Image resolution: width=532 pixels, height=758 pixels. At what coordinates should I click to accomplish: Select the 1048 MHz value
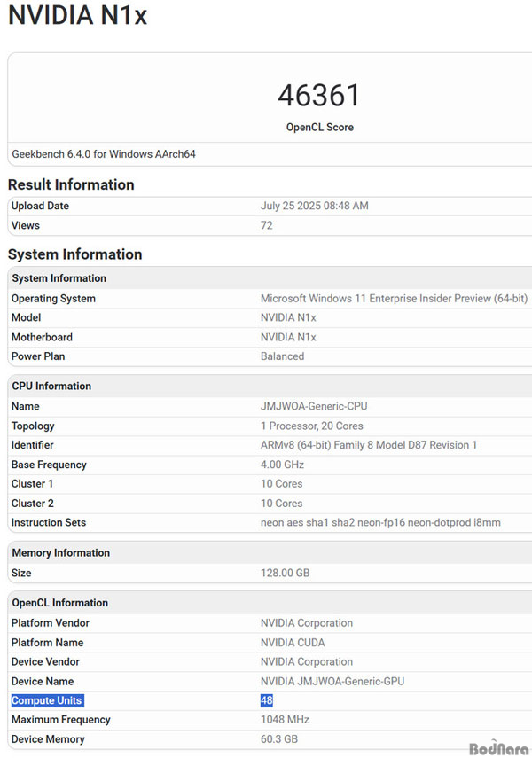pyautogui.click(x=285, y=720)
